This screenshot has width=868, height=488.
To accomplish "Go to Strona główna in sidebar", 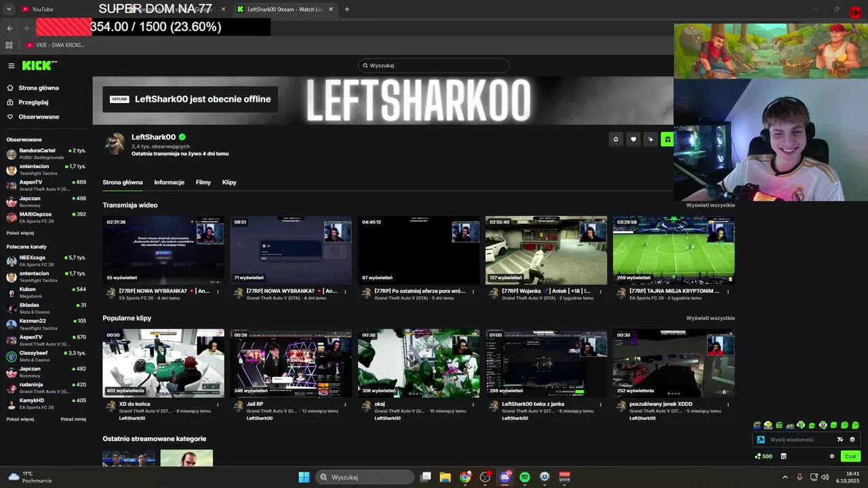I will pyautogui.click(x=39, y=88).
